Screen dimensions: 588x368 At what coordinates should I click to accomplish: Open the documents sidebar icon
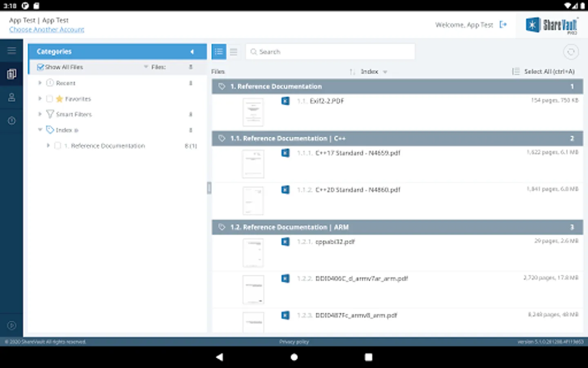click(11, 74)
